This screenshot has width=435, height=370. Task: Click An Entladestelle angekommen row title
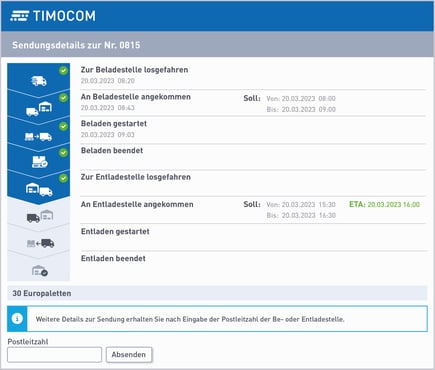137,204
